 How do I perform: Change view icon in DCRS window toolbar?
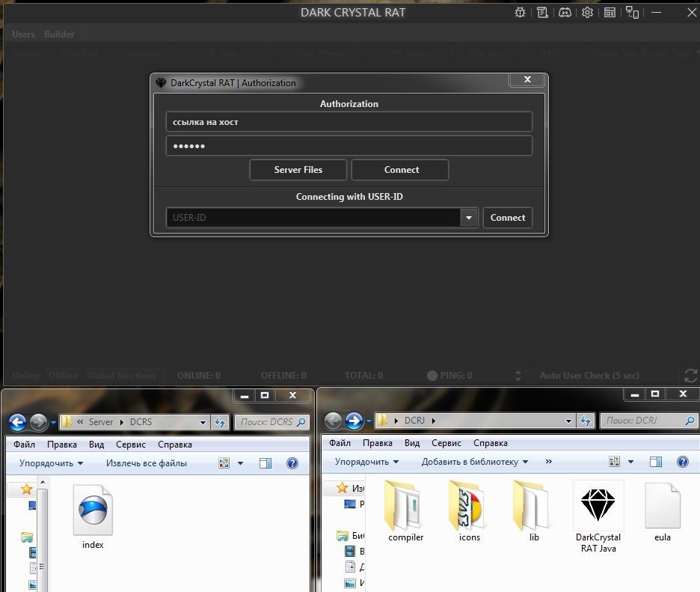coord(224,463)
